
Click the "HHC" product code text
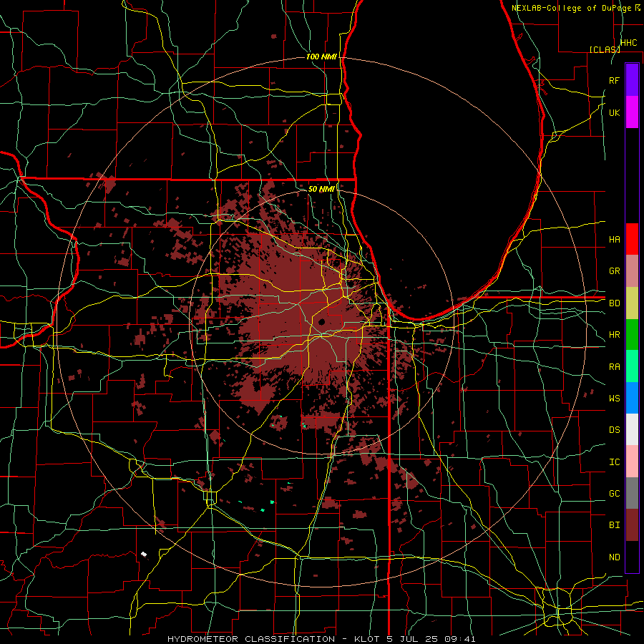click(628, 43)
